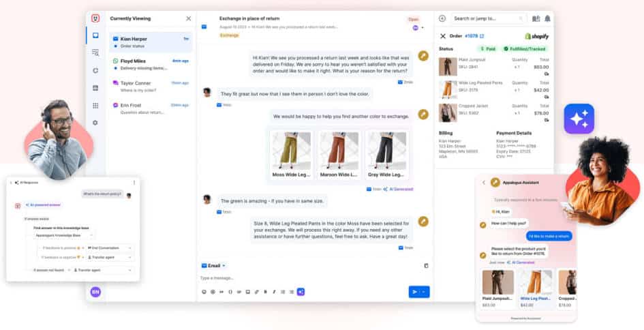Click the Fulfilled/Tracked status badge

[525, 48]
